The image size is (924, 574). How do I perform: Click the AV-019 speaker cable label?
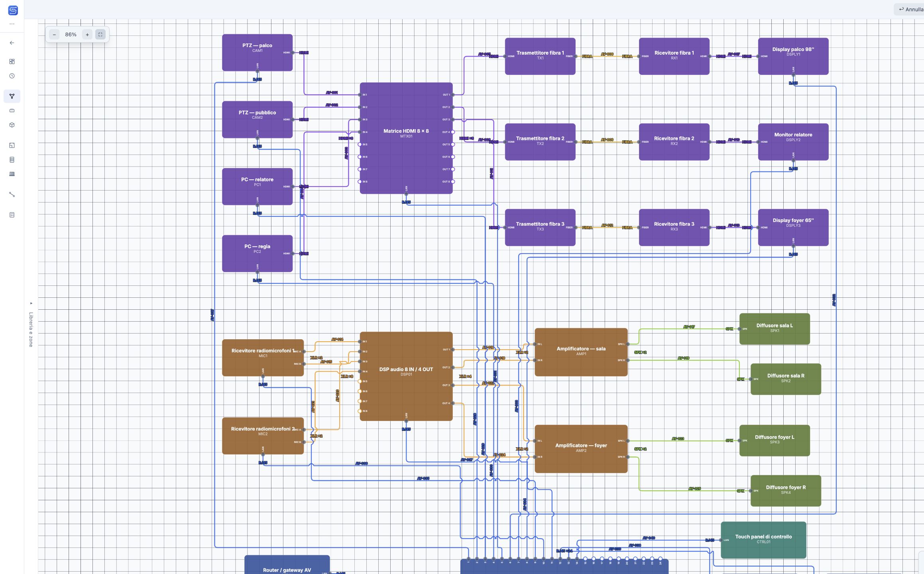point(683,358)
